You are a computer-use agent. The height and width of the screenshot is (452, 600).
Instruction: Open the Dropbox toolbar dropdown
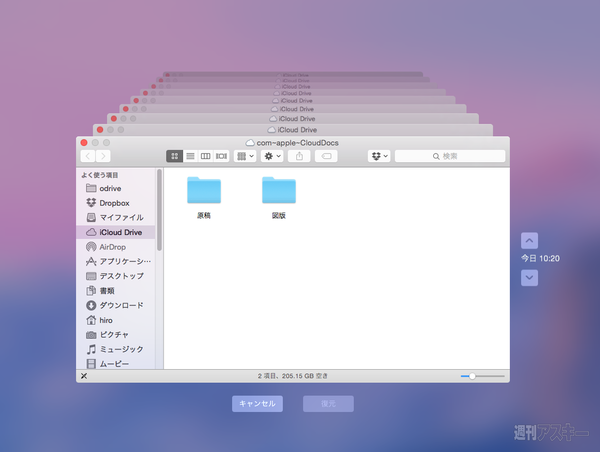point(379,156)
